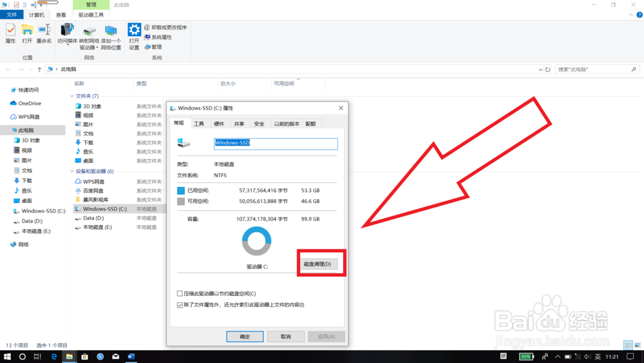Open Microsoft Store from taskbar

(84, 357)
